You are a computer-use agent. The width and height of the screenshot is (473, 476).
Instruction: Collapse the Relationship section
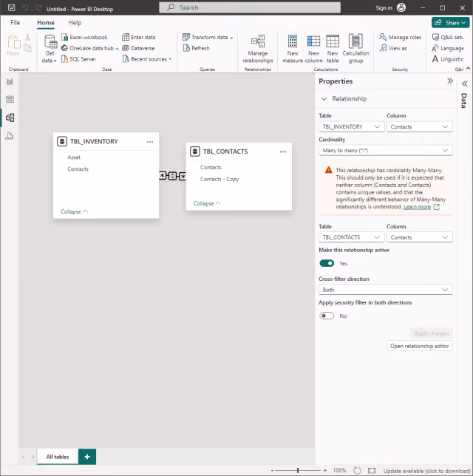324,98
